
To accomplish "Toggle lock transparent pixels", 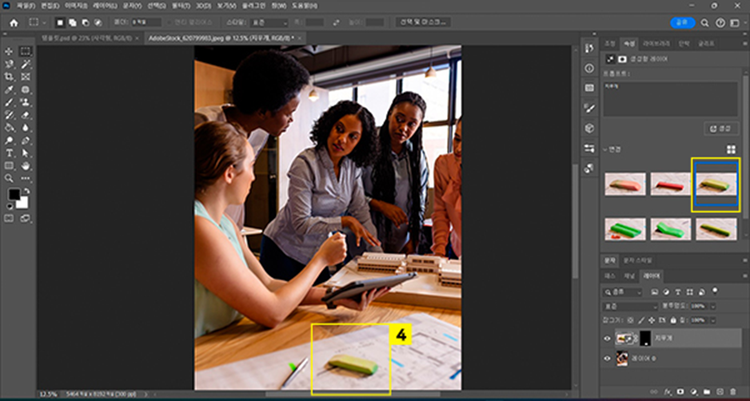I will pyautogui.click(x=630, y=320).
